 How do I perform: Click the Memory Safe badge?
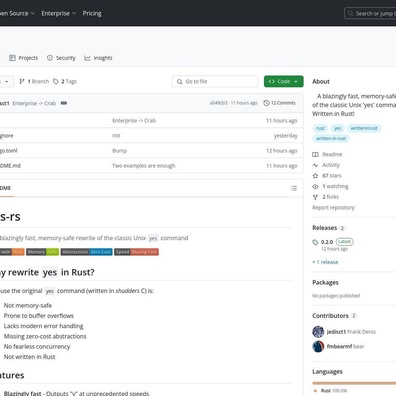click(43, 252)
